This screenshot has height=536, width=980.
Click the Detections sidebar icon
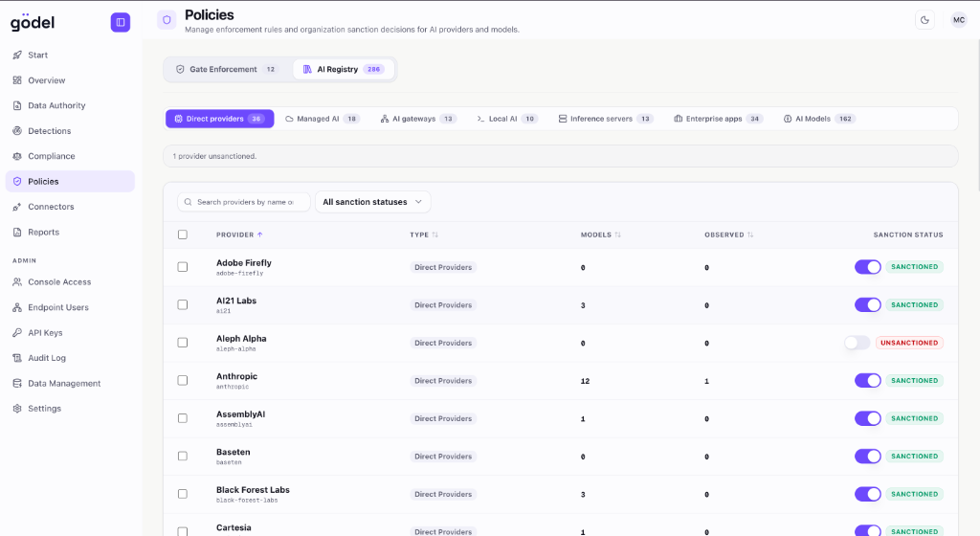[17, 130]
